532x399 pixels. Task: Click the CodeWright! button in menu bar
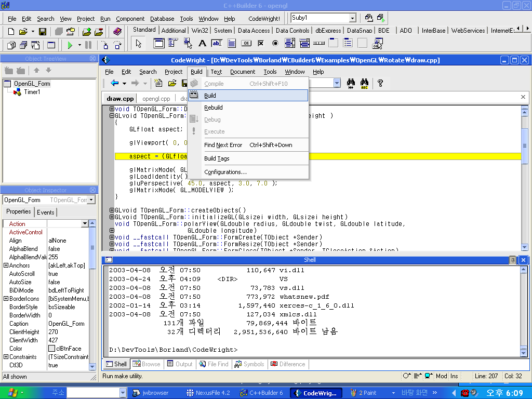tap(264, 19)
